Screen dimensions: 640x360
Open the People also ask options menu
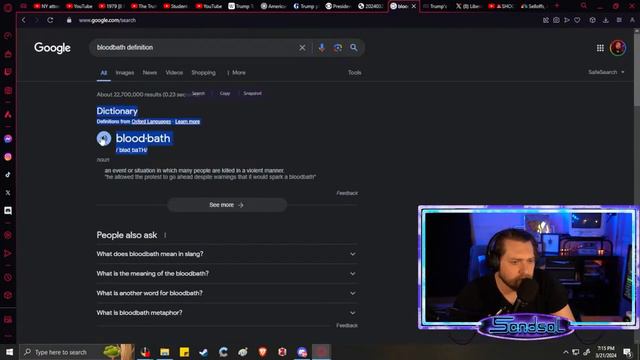[165, 235]
